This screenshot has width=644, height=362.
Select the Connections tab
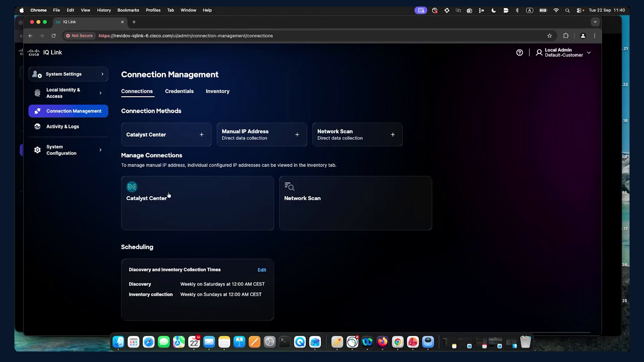[137, 91]
